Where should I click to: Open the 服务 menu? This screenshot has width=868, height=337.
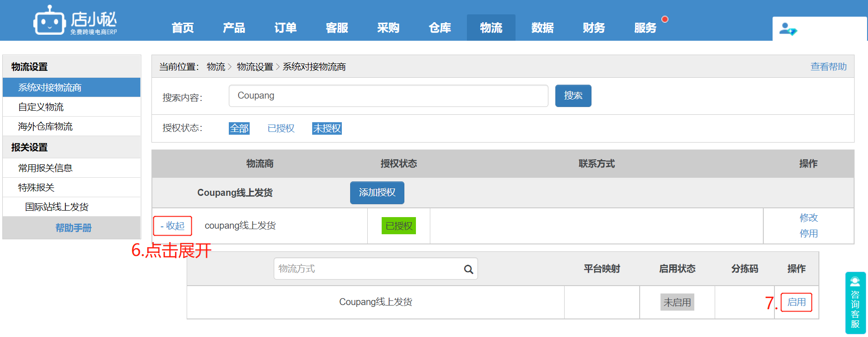point(645,28)
